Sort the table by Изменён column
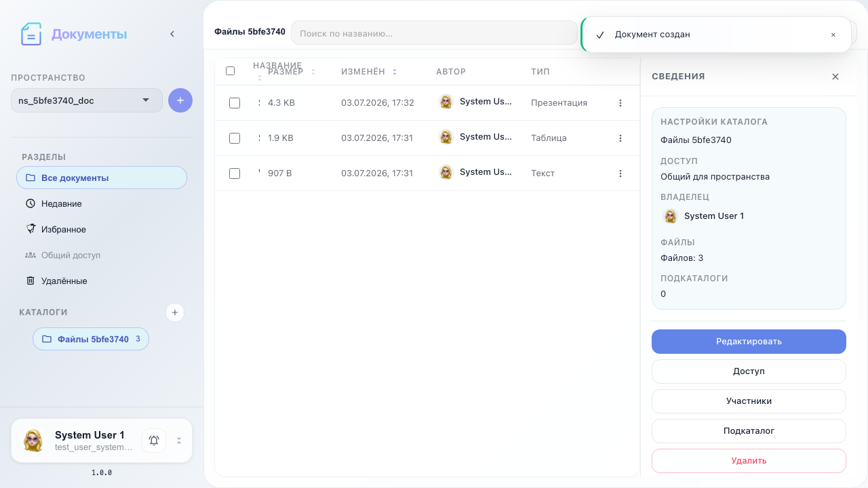Image resolution: width=868 pixels, height=488 pixels. click(369, 71)
